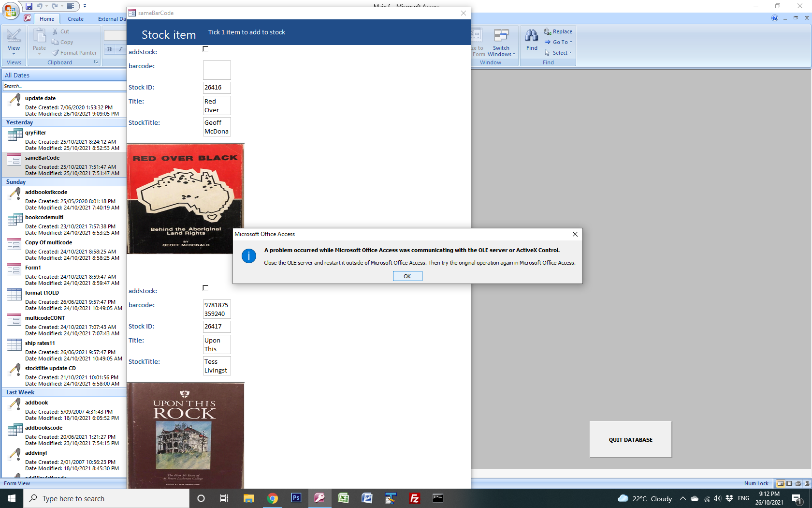The width and height of the screenshot is (812, 508).
Task: Click Red Over Black book cover image
Action: pos(186,198)
